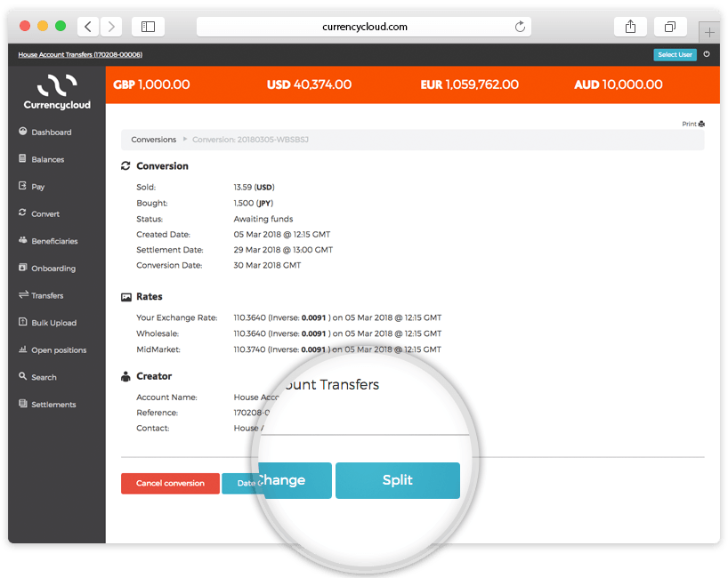
Task: Click House Account Transfers link
Action: [x=80, y=55]
